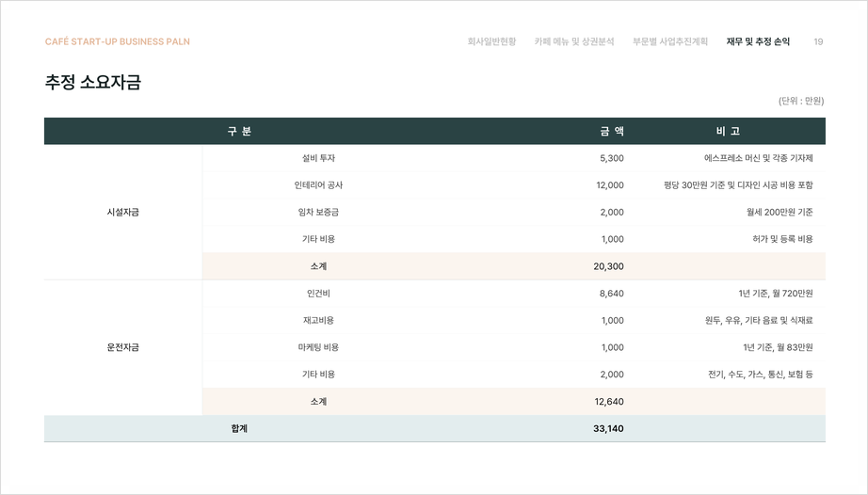Select the 시설자금 category cell
Image resolution: width=868 pixels, height=495 pixels.
click(123, 212)
